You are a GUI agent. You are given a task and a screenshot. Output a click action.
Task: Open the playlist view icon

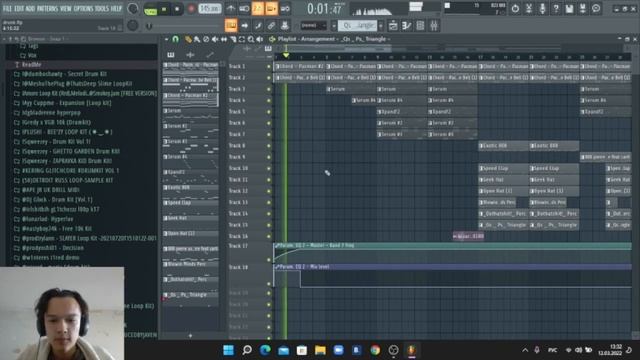coord(393,26)
